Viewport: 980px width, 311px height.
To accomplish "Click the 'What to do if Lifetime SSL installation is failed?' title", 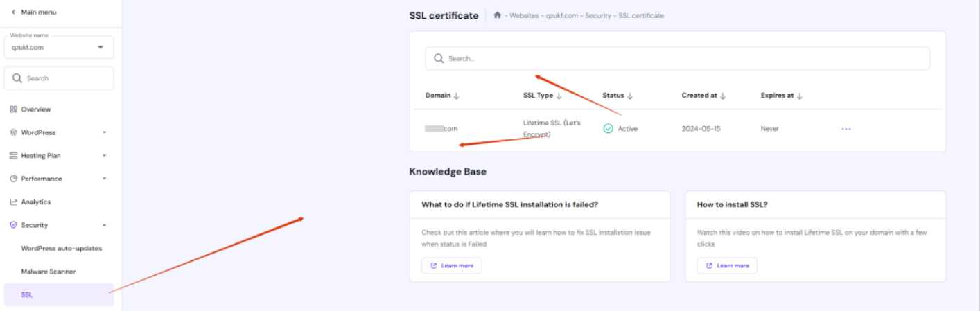I will pyautogui.click(x=510, y=204).
